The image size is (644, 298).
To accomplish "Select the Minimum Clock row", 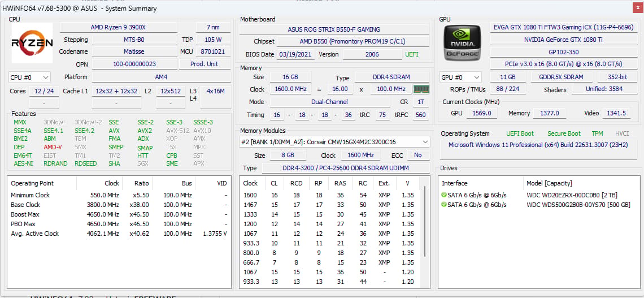I will point(119,195).
